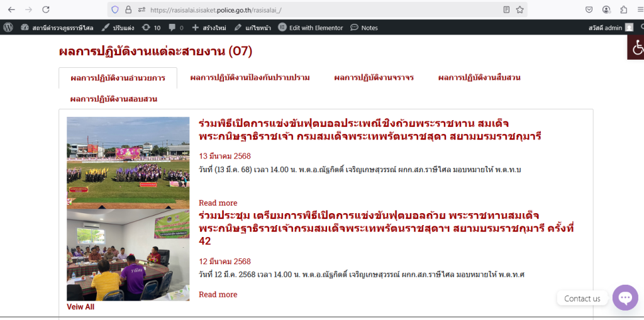
Task: Open the purple chat bubble button
Action: pos(625,298)
